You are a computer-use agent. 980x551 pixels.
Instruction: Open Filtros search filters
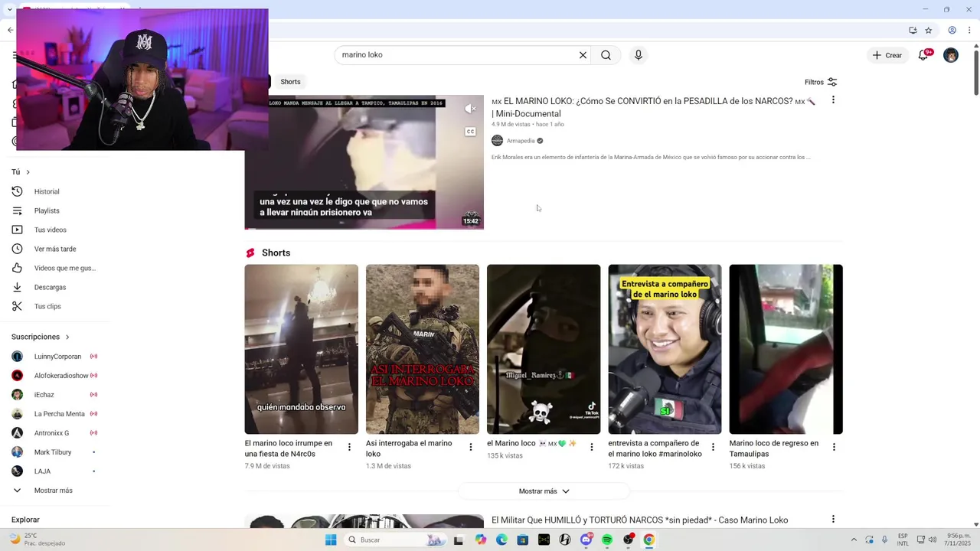tap(821, 82)
